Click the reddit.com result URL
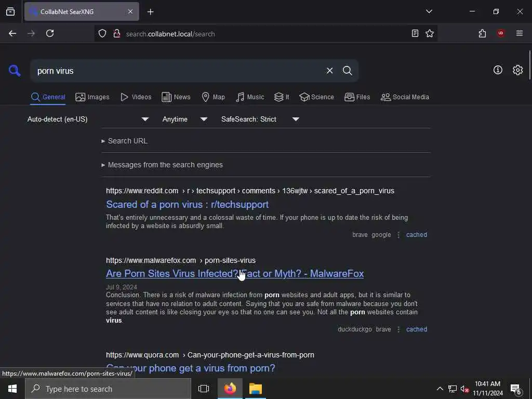This screenshot has height=399, width=532. (x=250, y=191)
